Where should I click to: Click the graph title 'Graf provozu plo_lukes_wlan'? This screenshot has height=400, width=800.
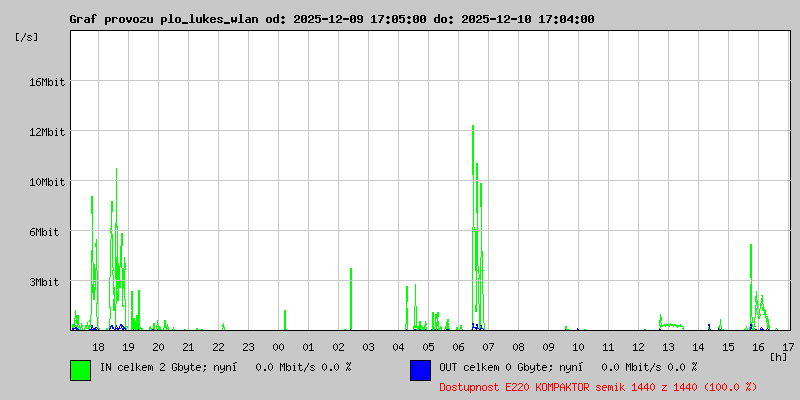pos(166,20)
